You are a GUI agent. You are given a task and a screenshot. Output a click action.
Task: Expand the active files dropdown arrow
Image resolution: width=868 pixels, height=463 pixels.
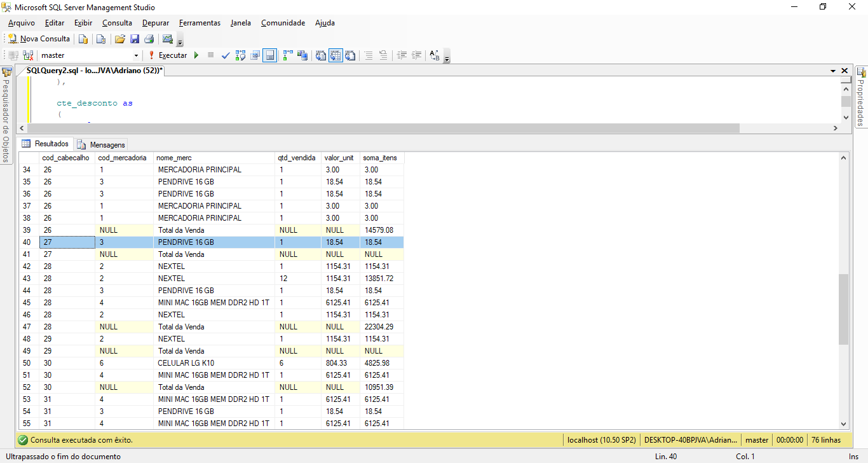tap(833, 71)
